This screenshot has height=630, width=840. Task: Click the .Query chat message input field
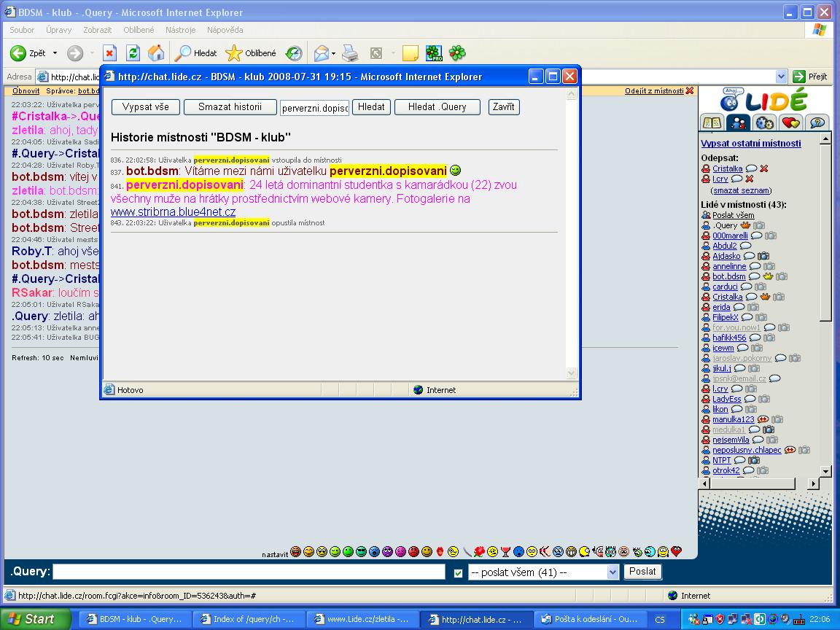click(249, 572)
